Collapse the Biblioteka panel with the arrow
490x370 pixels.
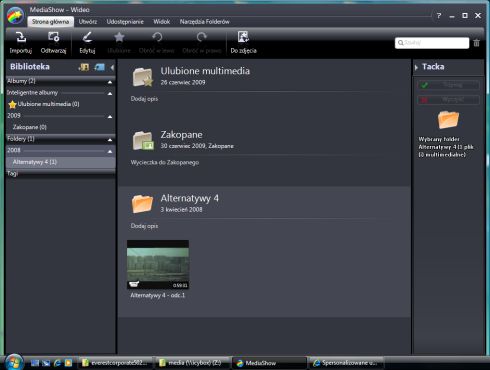[x=112, y=67]
